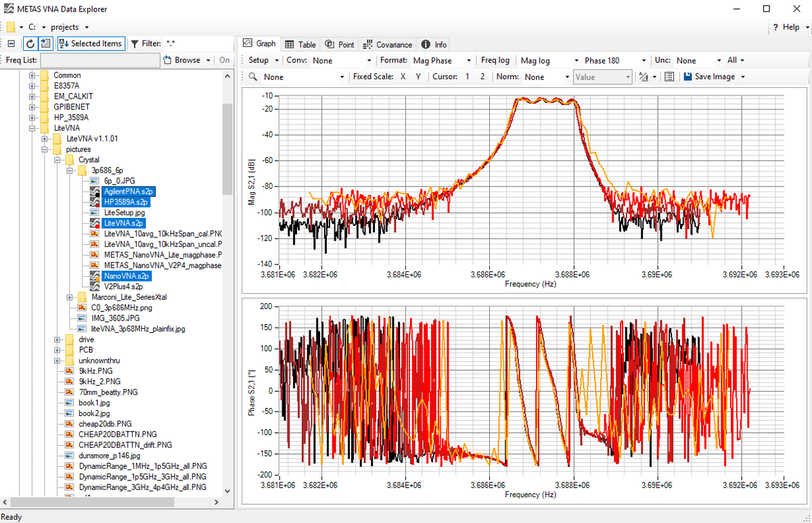Viewport: 812px width, 523px height.
Task: Click the folder icon in the path bar
Action: click(x=11, y=27)
